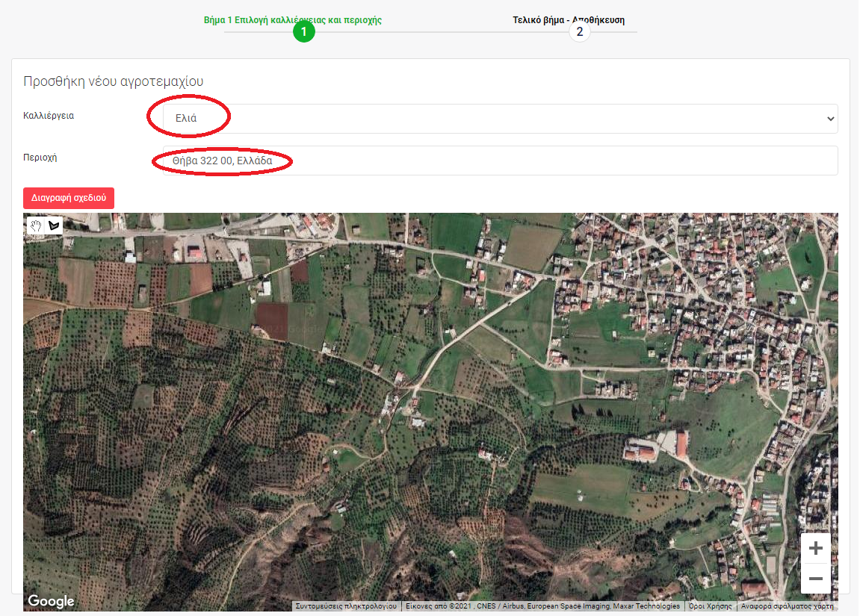Click Αναφορά σφάλματος χάρτη link
Image resolution: width=860 pixels, height=616 pixels.
[x=787, y=606]
